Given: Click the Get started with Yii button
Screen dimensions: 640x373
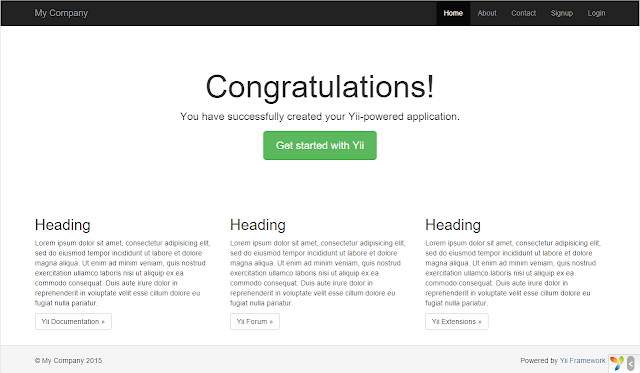Looking at the screenshot, I should tap(320, 145).
